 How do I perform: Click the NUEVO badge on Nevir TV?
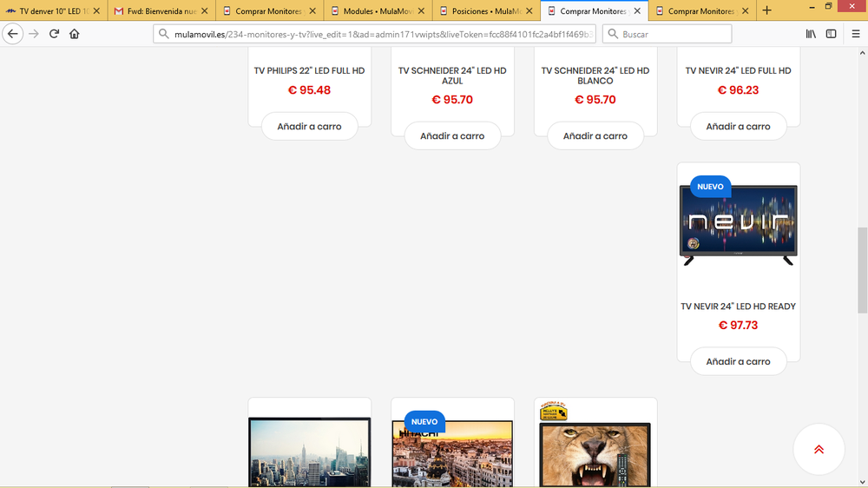click(710, 187)
